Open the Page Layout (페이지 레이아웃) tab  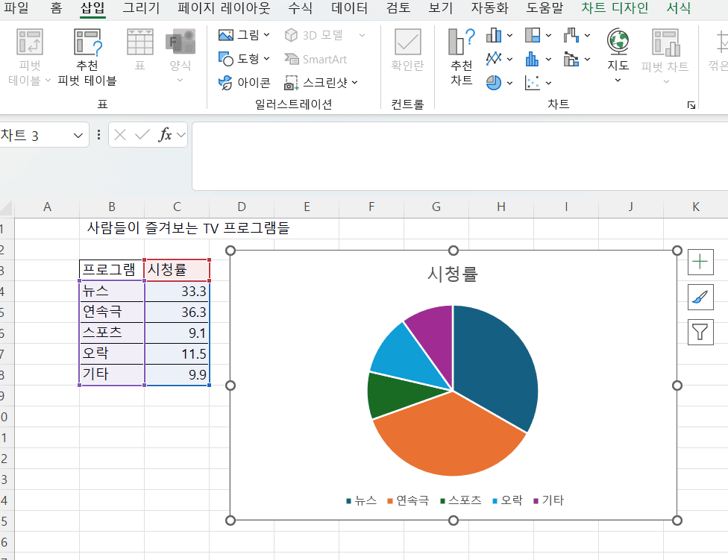click(x=225, y=9)
